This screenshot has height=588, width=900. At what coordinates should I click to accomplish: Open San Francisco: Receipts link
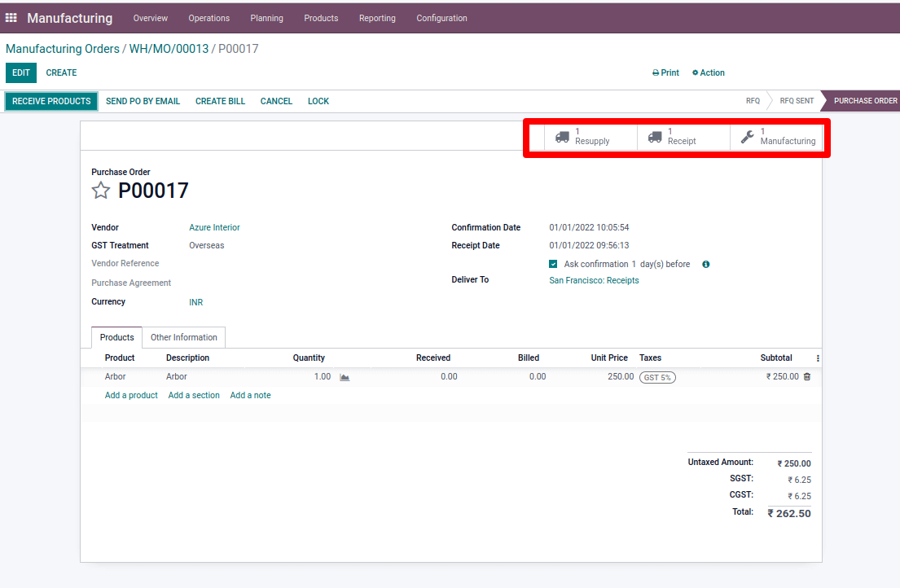pos(594,280)
